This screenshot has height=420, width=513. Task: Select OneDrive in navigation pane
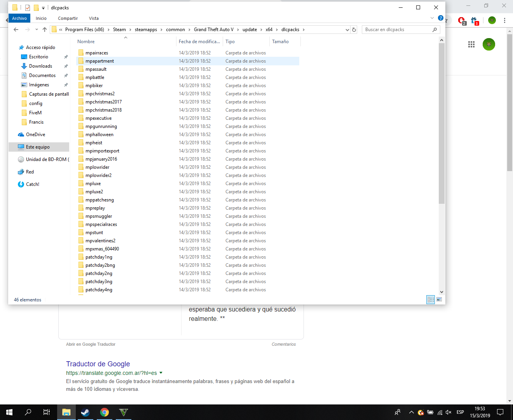pyautogui.click(x=35, y=135)
